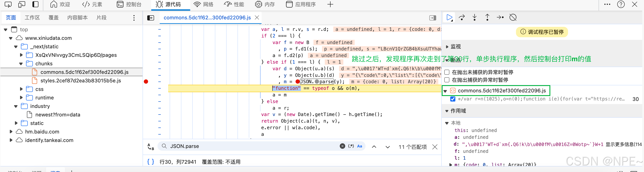This screenshot has width=644, height=172.
Task: Collapse the _next/static folder
Action: pyautogui.click(x=16, y=47)
